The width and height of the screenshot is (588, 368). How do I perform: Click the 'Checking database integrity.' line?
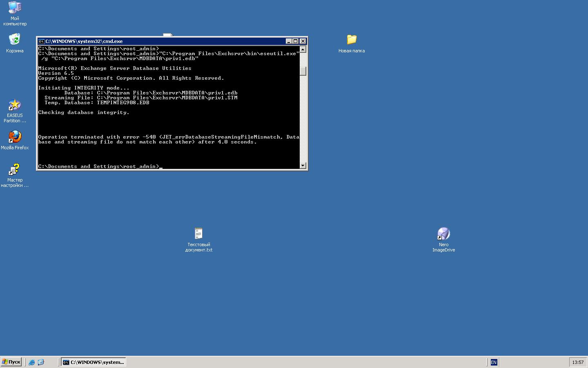pos(84,112)
